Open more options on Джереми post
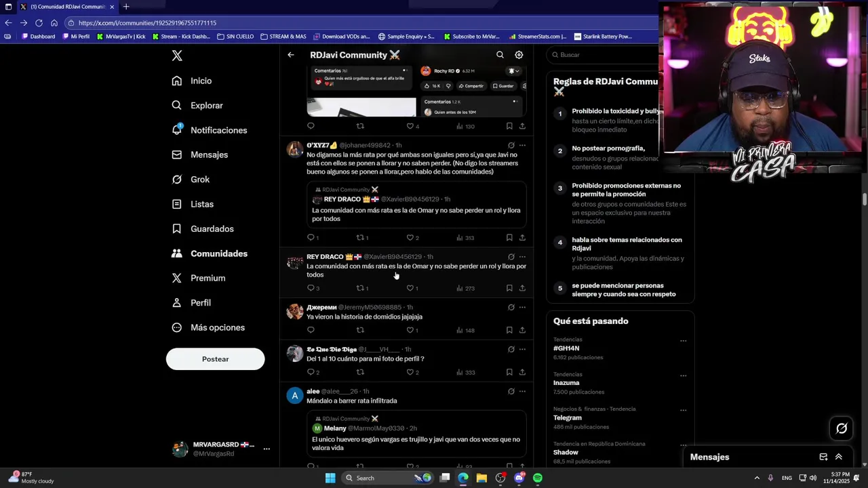Image resolution: width=868 pixels, height=488 pixels. [522, 307]
